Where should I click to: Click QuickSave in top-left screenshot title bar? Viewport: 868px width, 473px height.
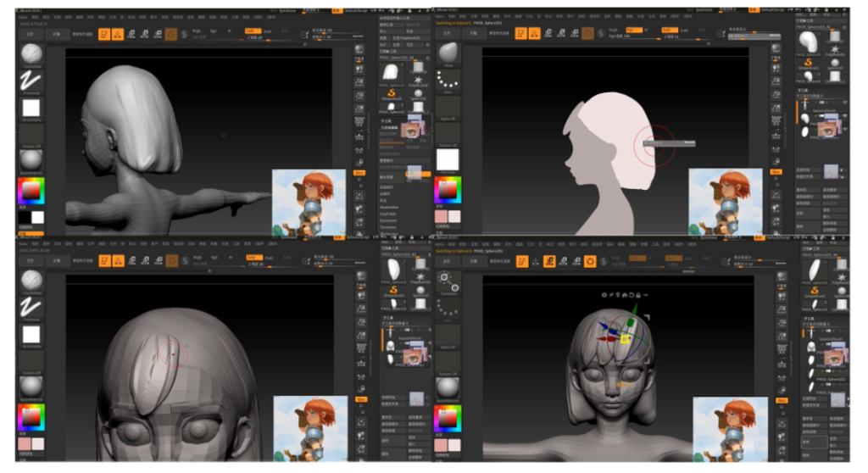tap(288, 10)
